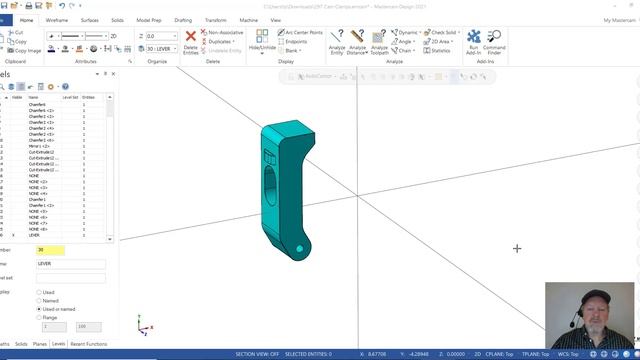This screenshot has width=640, height=360.
Task: Click the magnifier find icon in Levels panel
Action: pyautogui.click(x=2, y=87)
